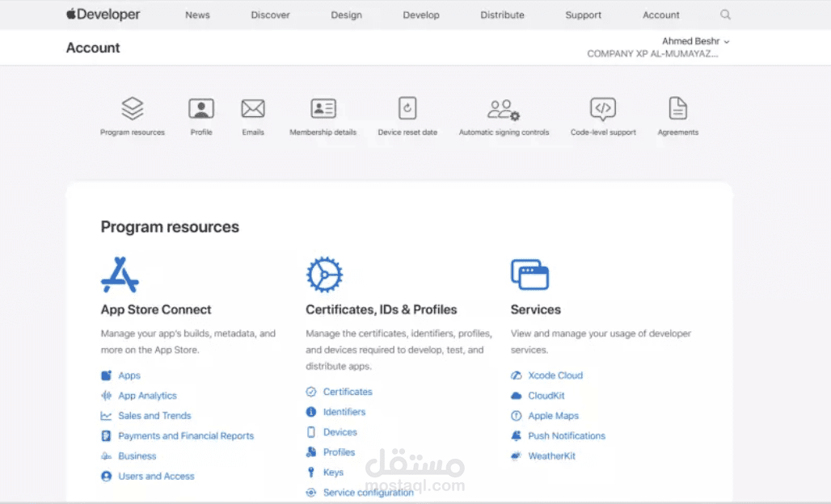The image size is (831, 504).
Task: Click the CloudKit cloud icon
Action: pyautogui.click(x=517, y=396)
